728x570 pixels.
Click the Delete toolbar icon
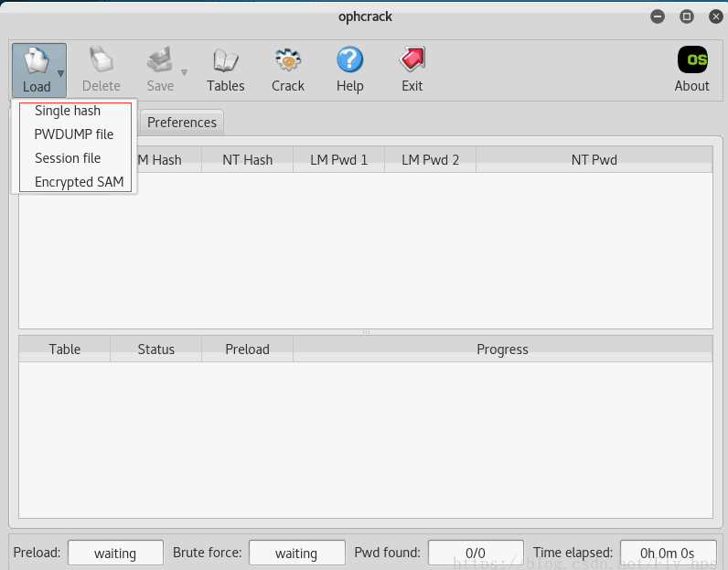pos(102,59)
